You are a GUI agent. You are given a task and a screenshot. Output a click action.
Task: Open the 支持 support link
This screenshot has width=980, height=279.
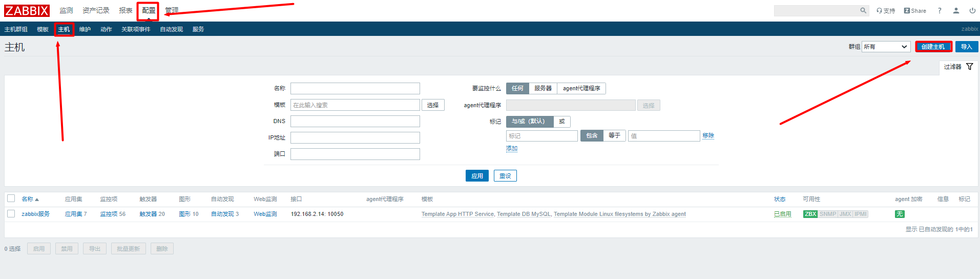[x=886, y=11]
